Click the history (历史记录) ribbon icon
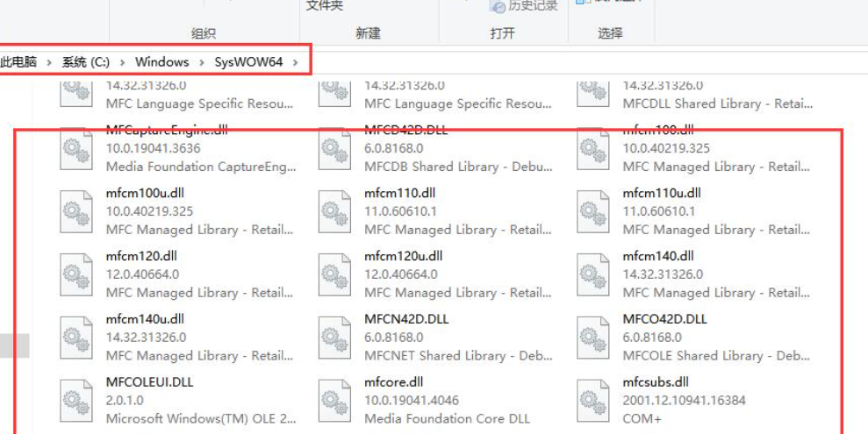 (x=499, y=6)
